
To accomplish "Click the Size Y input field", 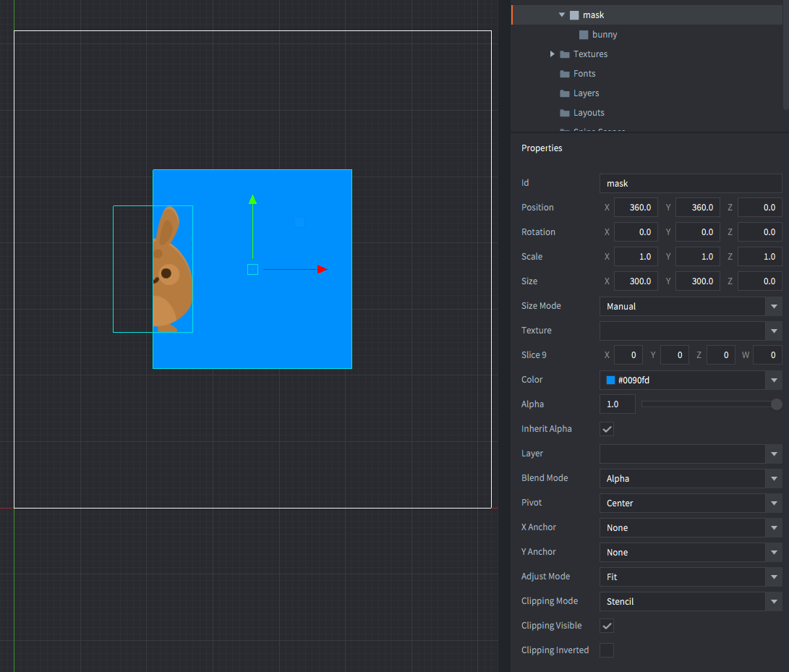I will (698, 282).
